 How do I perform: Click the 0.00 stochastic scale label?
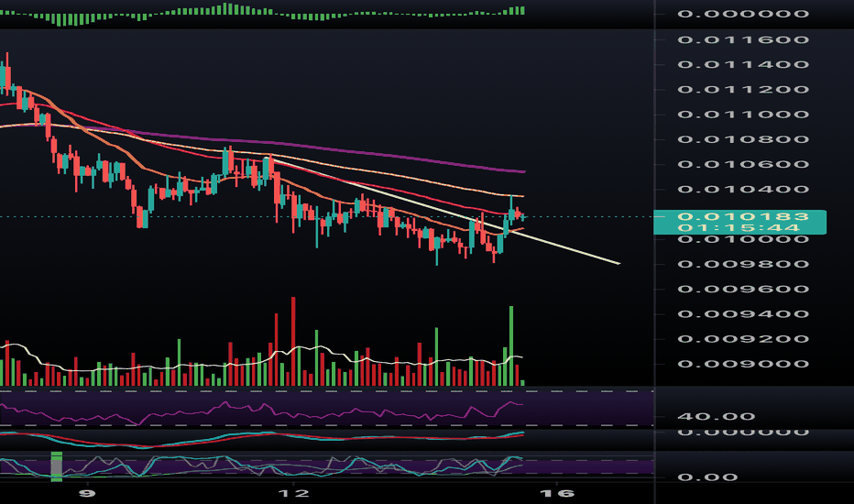[707, 477]
